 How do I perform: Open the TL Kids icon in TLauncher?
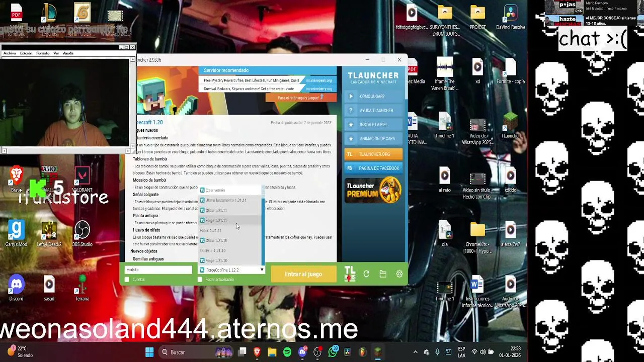click(350, 274)
